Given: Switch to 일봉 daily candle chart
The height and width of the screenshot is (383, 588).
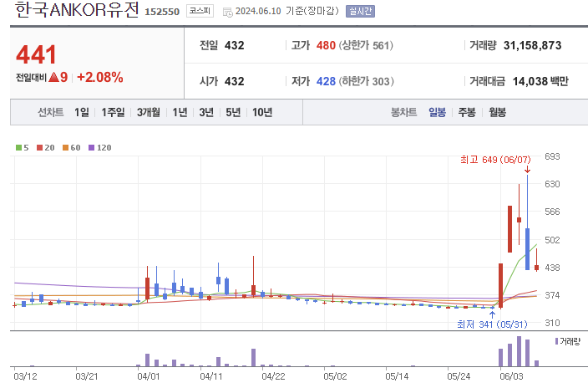Looking at the screenshot, I should 438,112.
